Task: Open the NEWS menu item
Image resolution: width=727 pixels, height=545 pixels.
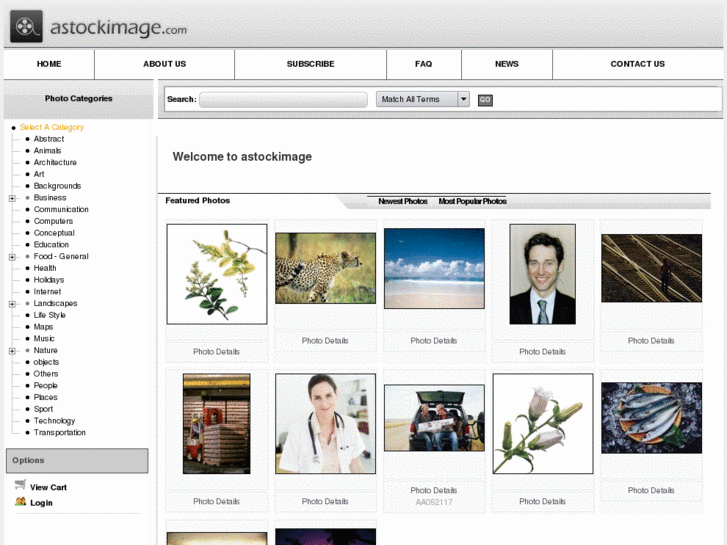Action: pyautogui.click(x=507, y=64)
